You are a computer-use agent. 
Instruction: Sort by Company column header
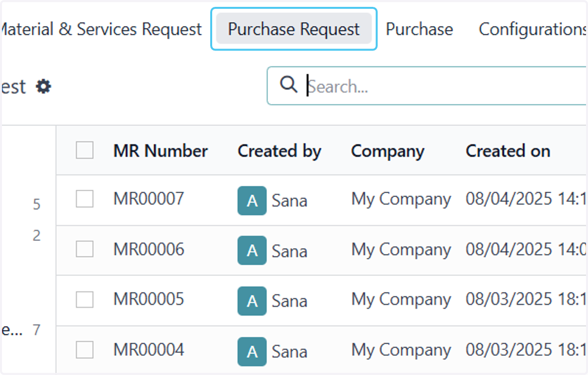click(388, 150)
